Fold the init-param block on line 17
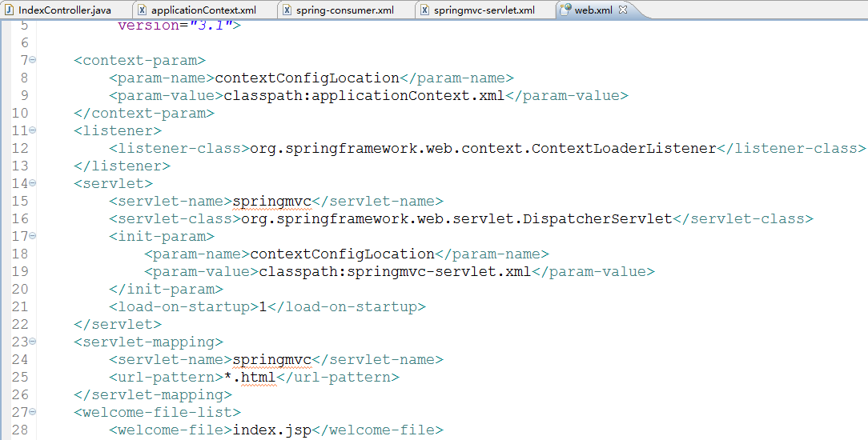Viewport: 868px width, 440px height. [x=33, y=235]
